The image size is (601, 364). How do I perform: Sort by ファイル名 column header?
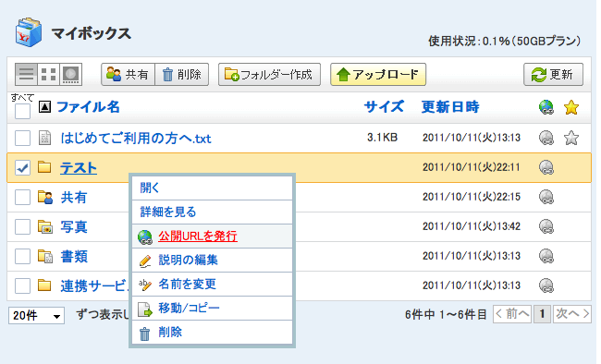(x=88, y=107)
